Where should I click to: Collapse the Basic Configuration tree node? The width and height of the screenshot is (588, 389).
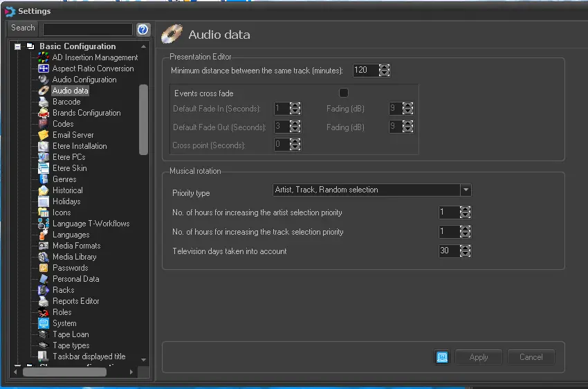17,46
